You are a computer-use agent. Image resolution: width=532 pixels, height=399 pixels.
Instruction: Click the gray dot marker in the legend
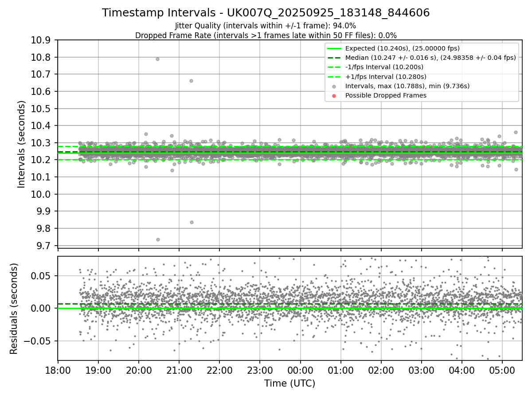click(334, 86)
